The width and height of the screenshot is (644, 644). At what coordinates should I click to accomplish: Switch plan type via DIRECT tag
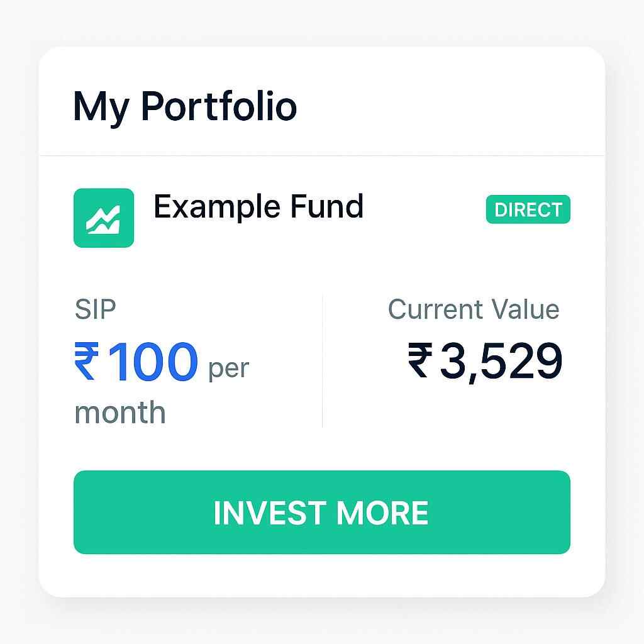click(529, 210)
